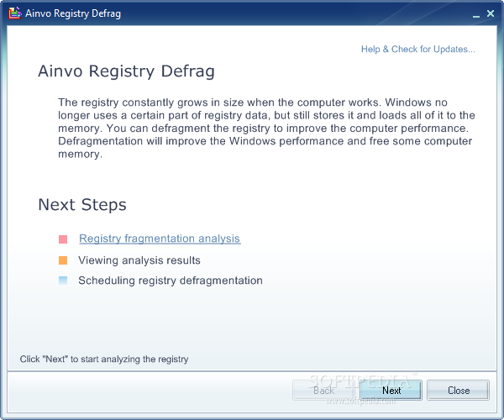504x420 pixels.
Task: Click the 'Click "Next" to start analyzing' hint text
Action: (x=104, y=359)
